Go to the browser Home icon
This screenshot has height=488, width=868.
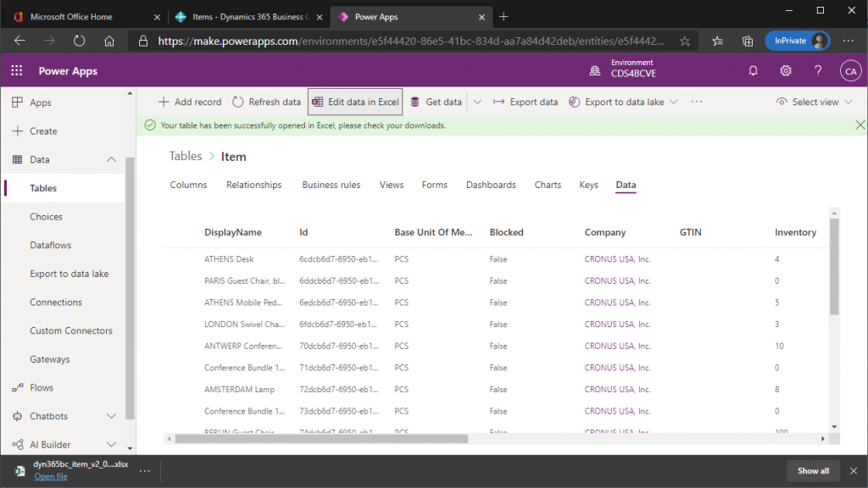109,41
